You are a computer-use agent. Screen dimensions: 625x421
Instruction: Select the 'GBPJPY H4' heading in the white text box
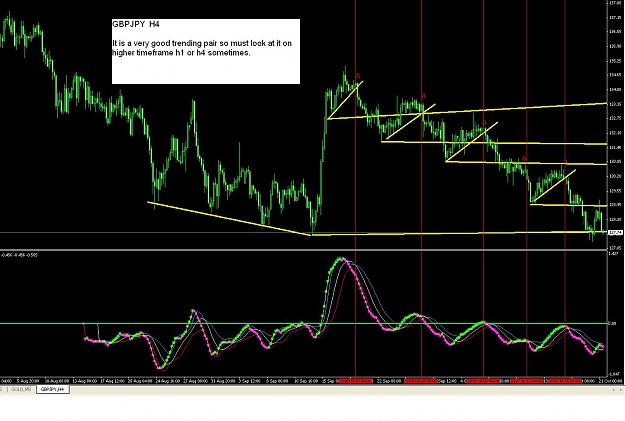(136, 24)
